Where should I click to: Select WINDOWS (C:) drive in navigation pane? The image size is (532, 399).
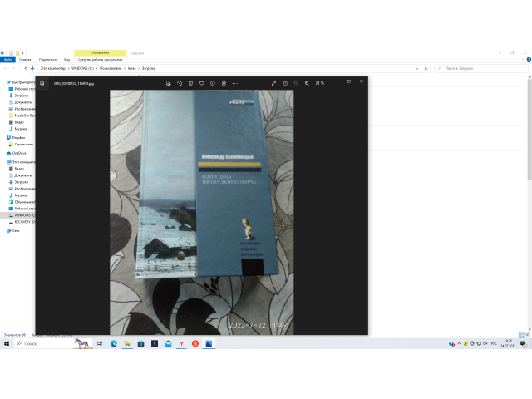[21, 215]
